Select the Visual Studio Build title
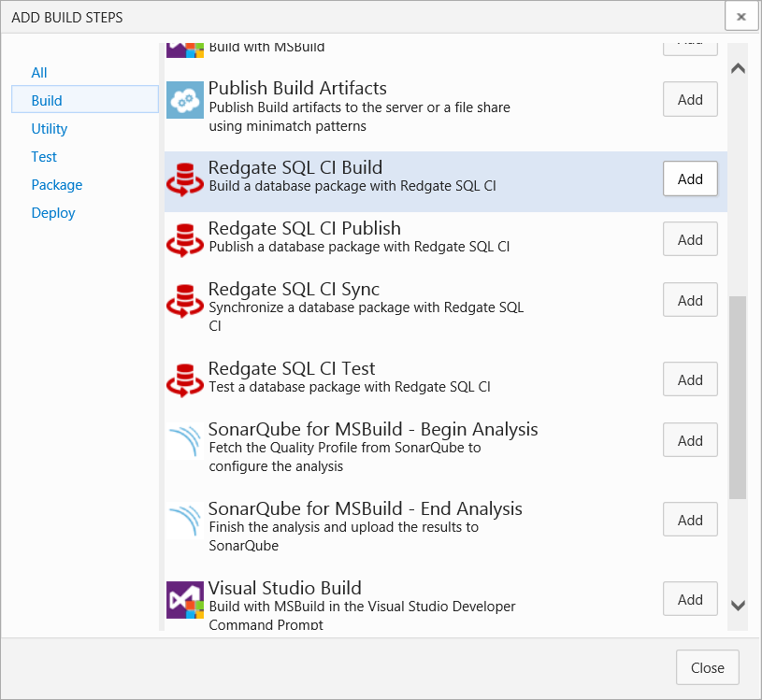The height and width of the screenshot is (700, 762). 285,588
